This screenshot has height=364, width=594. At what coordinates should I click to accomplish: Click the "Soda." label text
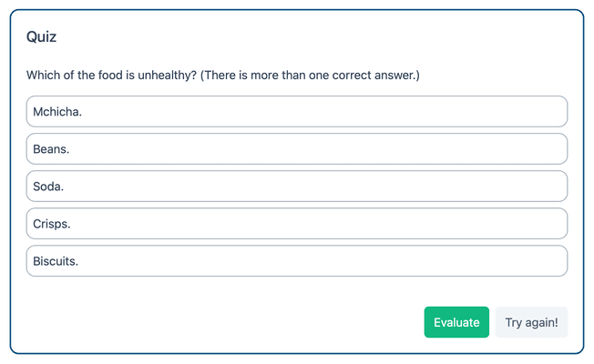point(48,187)
